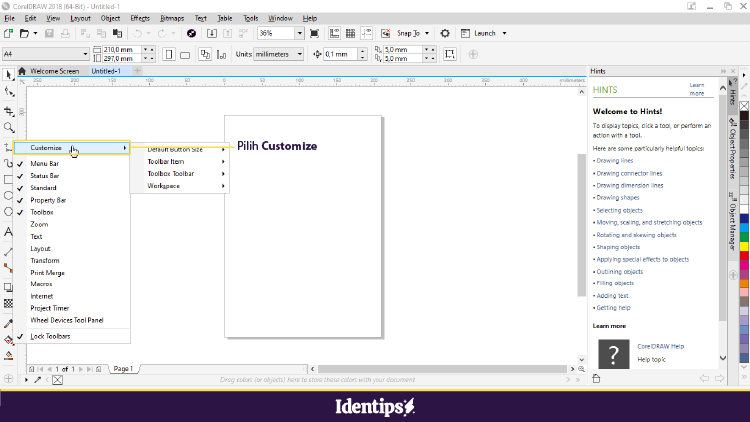
Task: Click the Crop tool icon
Action: 9,111
